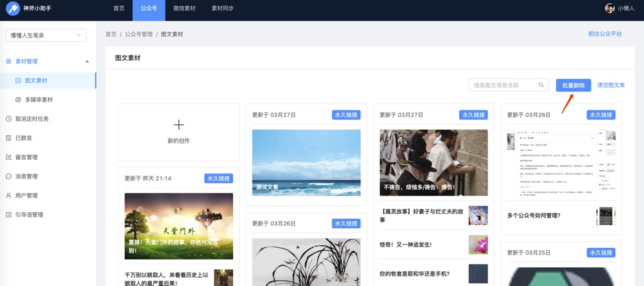Click the 留言管理 edit icon
The image size is (644, 286).
[x=8, y=157]
